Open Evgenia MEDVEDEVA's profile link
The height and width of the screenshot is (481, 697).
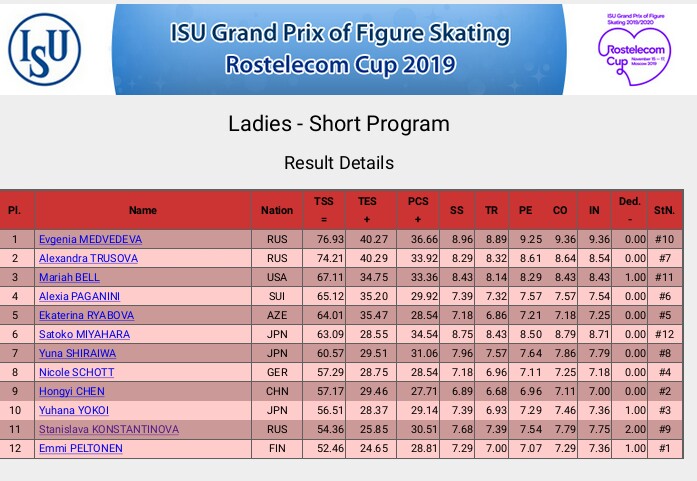(x=90, y=239)
